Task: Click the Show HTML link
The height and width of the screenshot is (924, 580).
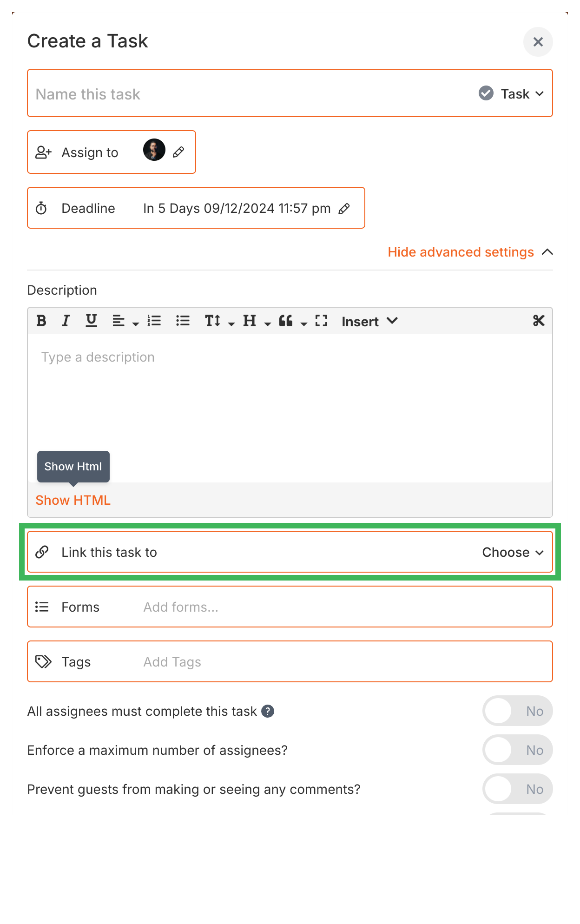Action: tap(73, 500)
